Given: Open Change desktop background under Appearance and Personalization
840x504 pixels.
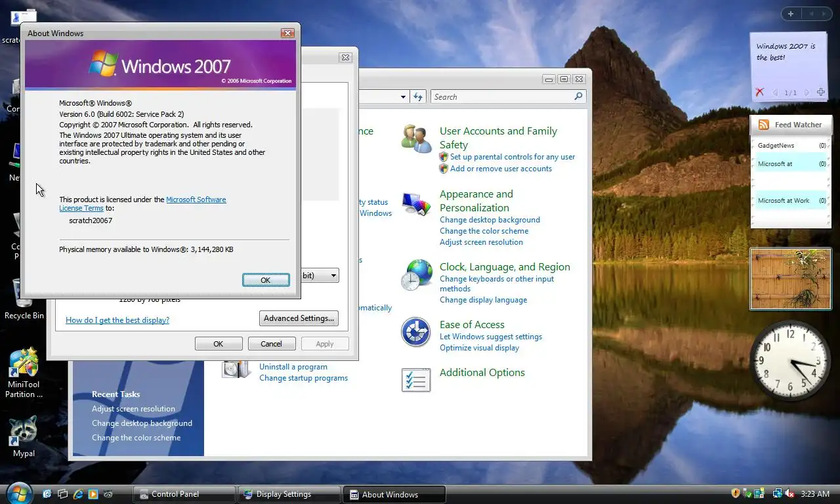Looking at the screenshot, I should [x=490, y=220].
